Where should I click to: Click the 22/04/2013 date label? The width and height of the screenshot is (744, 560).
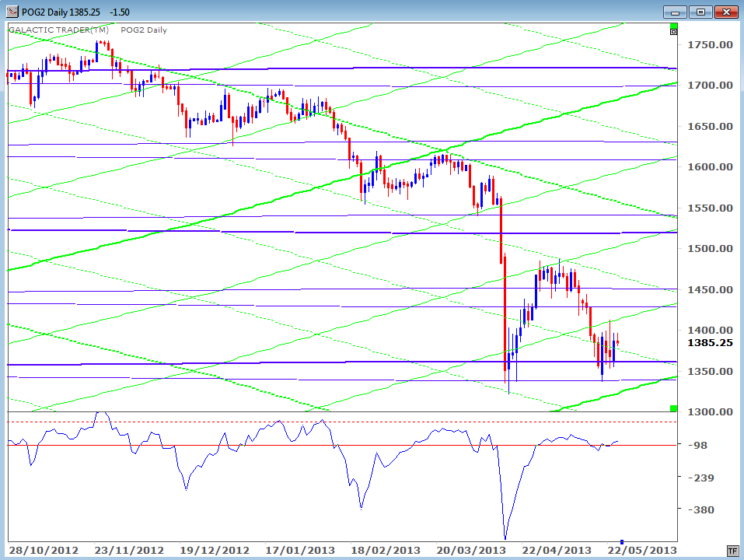tap(557, 551)
